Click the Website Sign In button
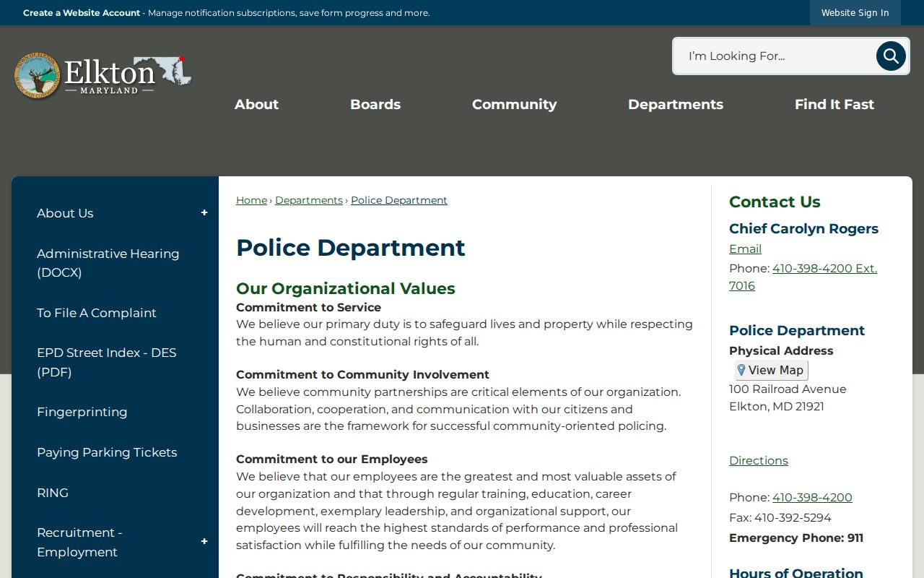This screenshot has height=578, width=924. click(855, 13)
